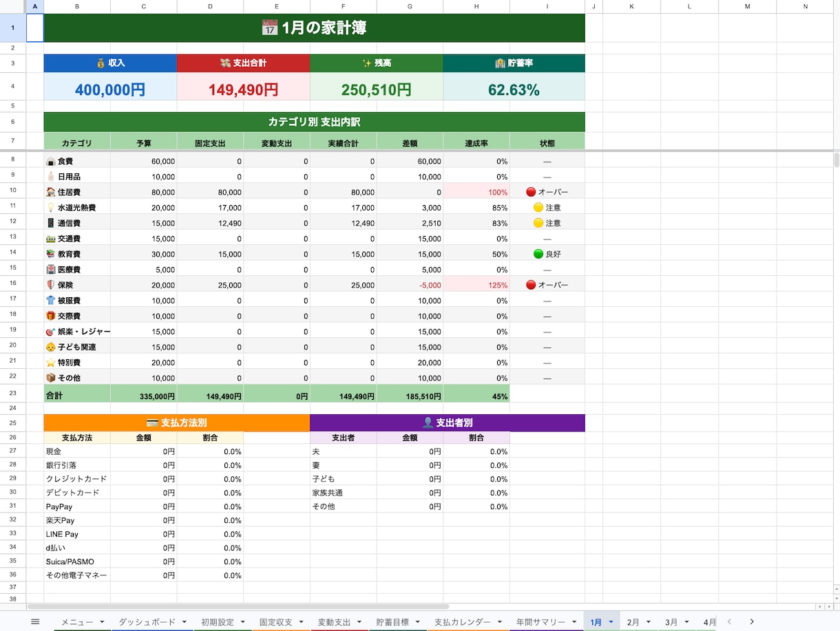Screen dimensions: 840x631
Task: Select the total expense value 149,490円
Action: point(244,89)
